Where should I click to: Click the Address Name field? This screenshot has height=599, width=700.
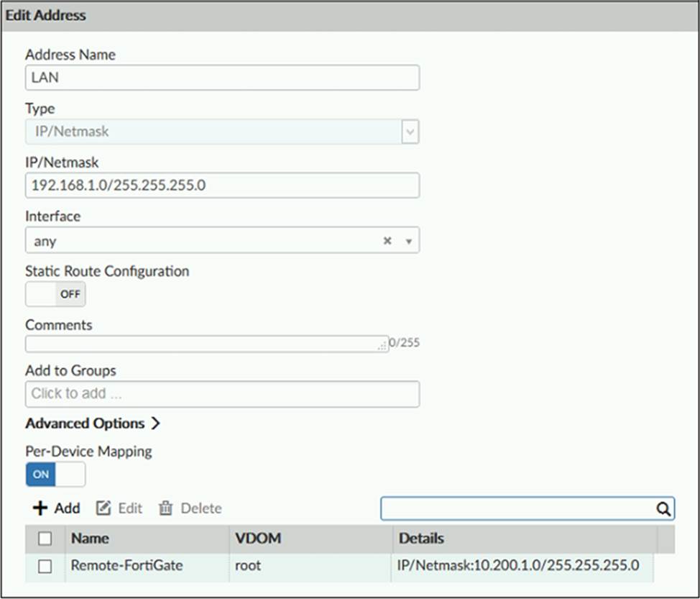[x=222, y=78]
